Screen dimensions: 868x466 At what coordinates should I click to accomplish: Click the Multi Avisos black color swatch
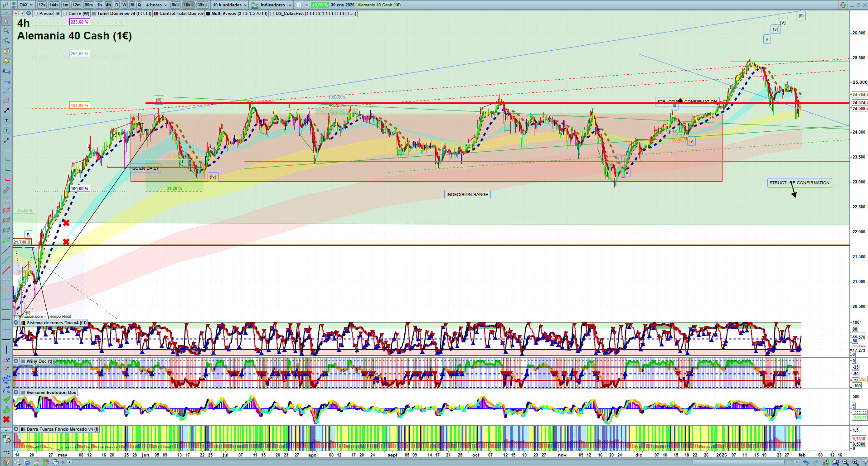point(208,14)
